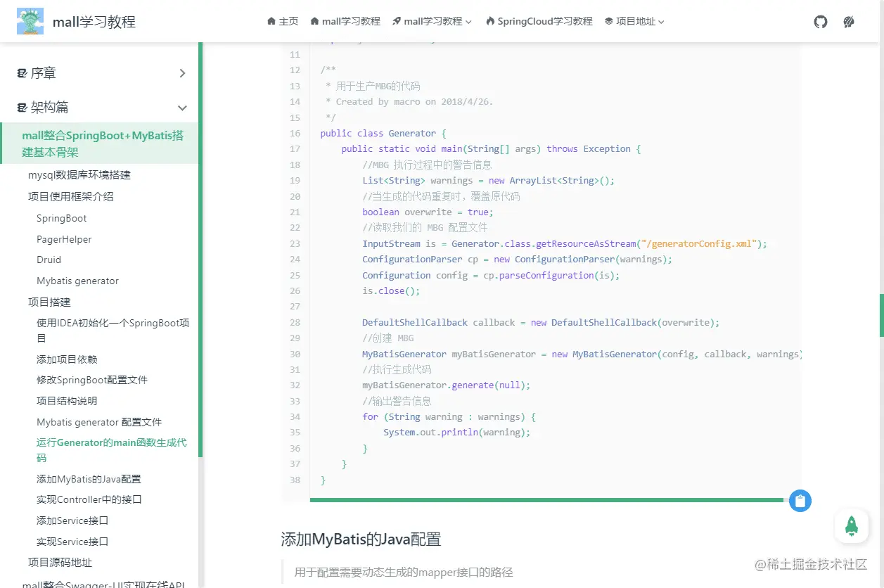This screenshot has width=884, height=588.
Task: Open SpringCloud学习教程 nav item
Action: (539, 21)
